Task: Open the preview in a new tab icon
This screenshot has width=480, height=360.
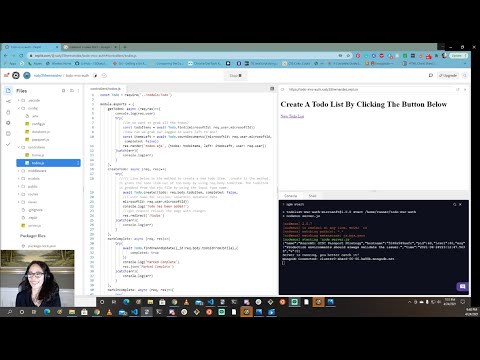Action: point(458,89)
